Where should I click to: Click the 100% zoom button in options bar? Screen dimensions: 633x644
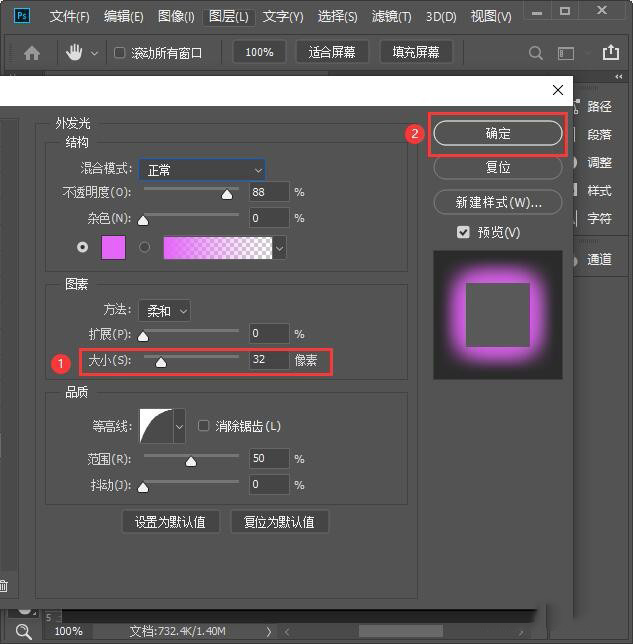pos(259,52)
